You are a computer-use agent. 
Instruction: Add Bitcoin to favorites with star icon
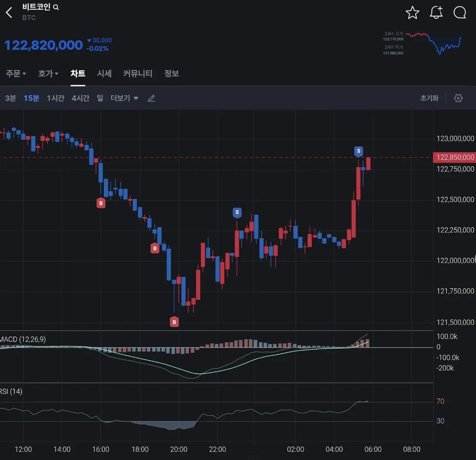coord(412,13)
